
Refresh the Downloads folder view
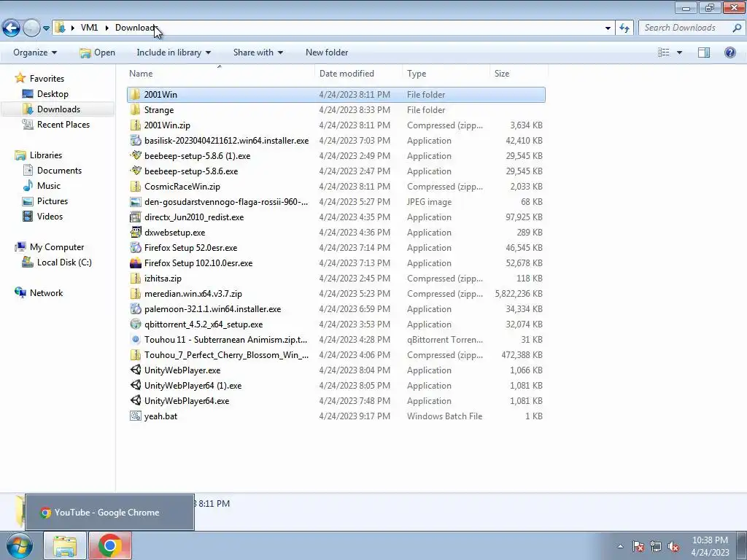[624, 28]
